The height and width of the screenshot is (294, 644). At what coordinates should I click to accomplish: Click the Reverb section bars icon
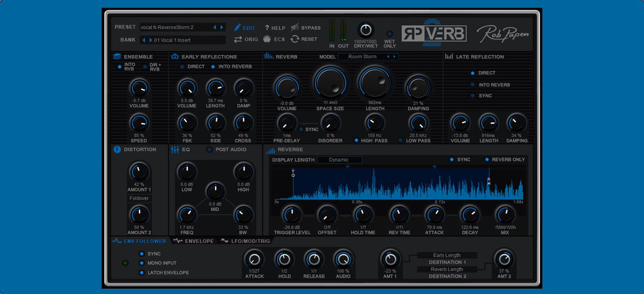(x=268, y=56)
